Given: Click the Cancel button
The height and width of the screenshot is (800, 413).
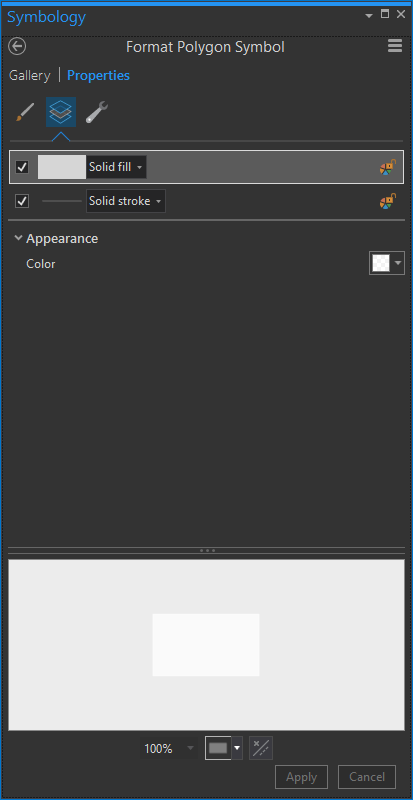Looking at the screenshot, I should pos(367,777).
